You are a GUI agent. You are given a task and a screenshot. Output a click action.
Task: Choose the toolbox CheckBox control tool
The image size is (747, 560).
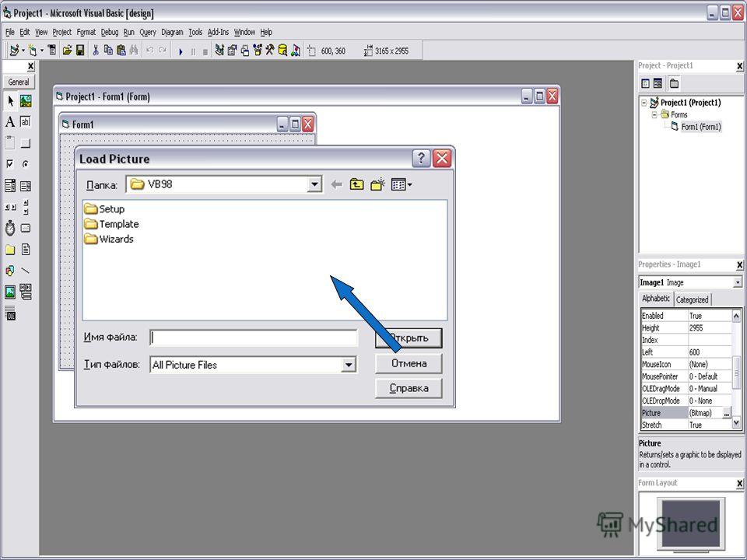(x=10, y=164)
